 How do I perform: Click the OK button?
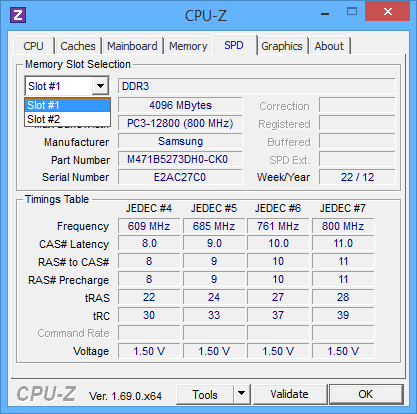(x=366, y=394)
